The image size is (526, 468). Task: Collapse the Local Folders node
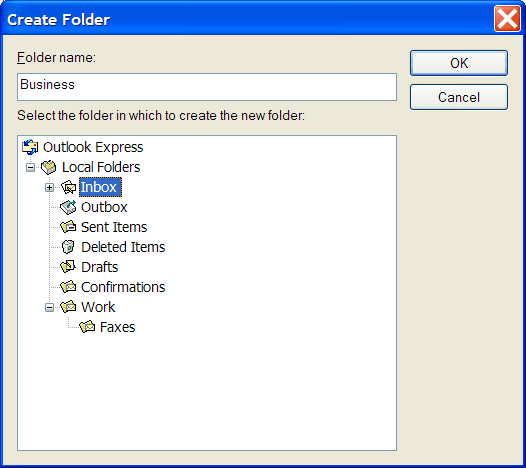click(31, 167)
